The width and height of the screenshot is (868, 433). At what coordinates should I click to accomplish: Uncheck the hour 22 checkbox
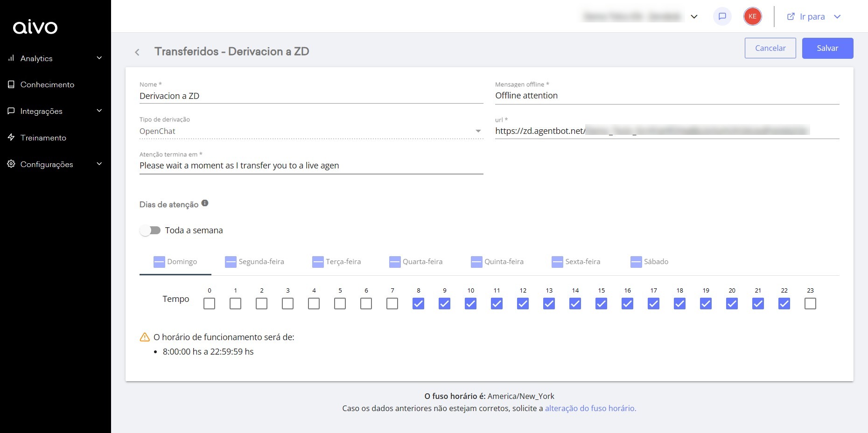tap(784, 304)
